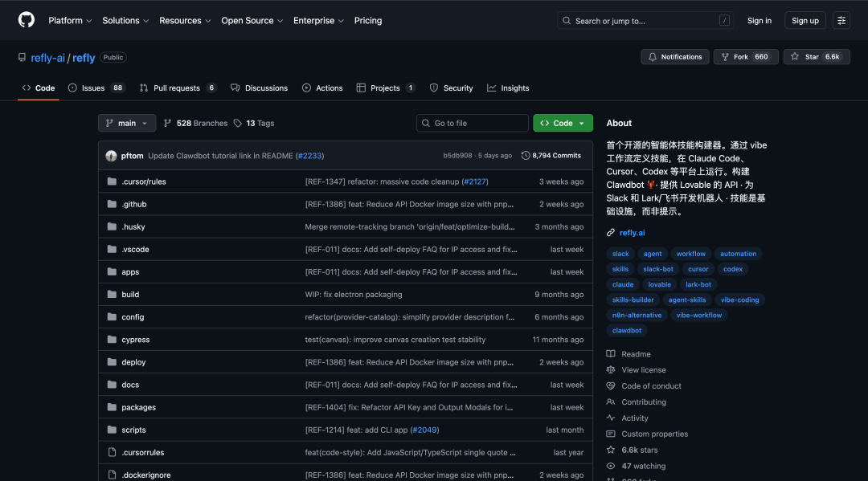The image size is (868, 481).
Task: Open the header settings sliders icon
Action: (x=841, y=20)
